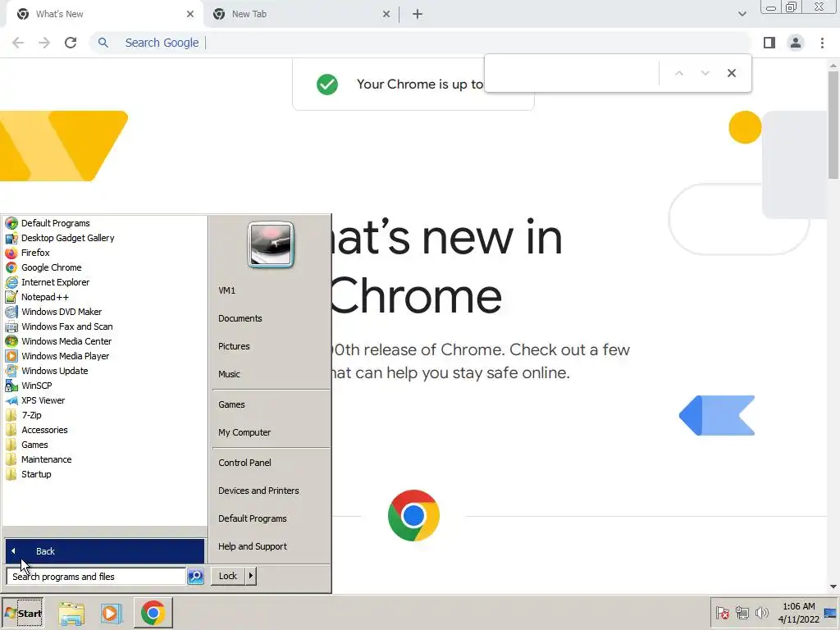Click the Search Google address bar
Viewport: 840px width, 630px height.
(421, 43)
